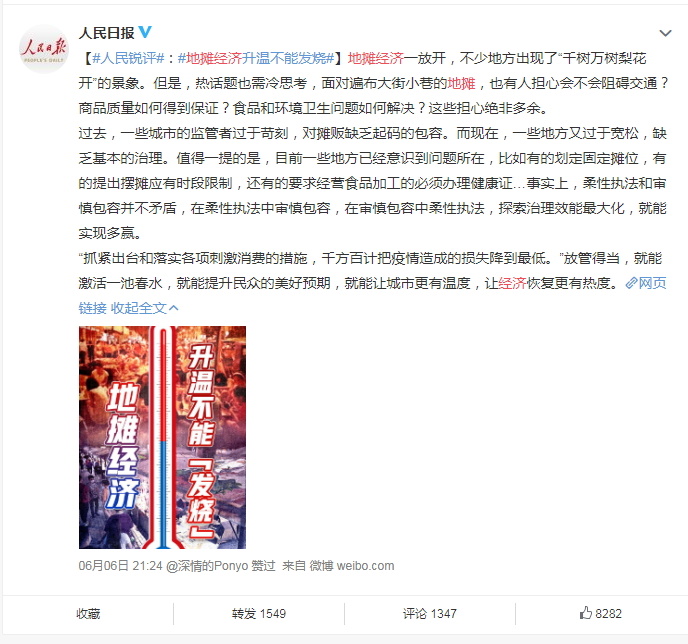Click the upward caret next to 收起全文
Viewport: 688px width, 644px height.
pyautogui.click(x=174, y=308)
